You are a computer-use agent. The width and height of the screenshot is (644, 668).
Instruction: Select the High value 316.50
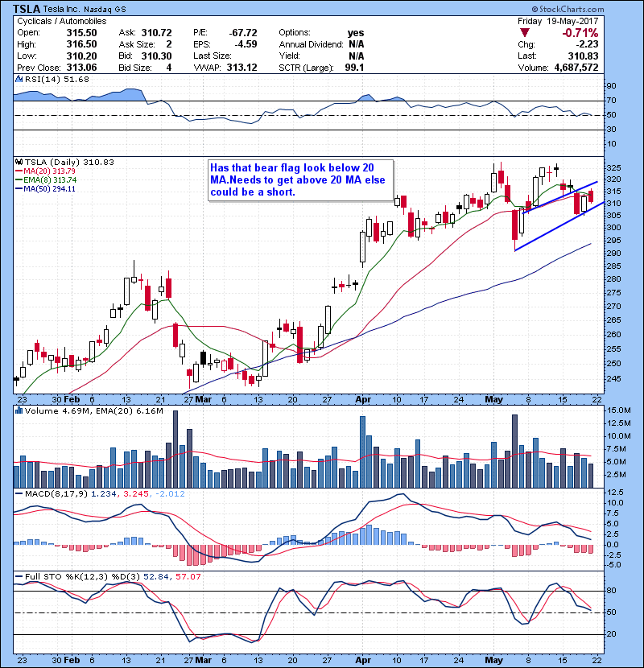(81, 44)
